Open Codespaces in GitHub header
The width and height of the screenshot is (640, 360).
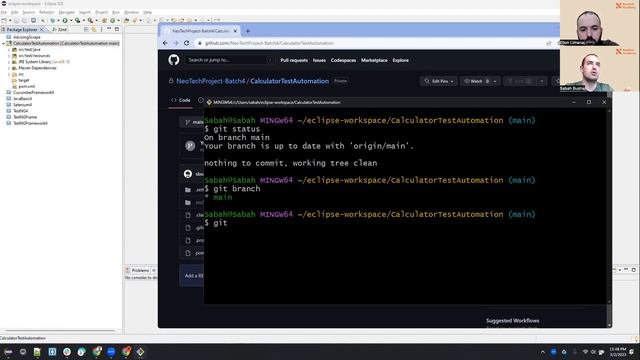click(343, 60)
